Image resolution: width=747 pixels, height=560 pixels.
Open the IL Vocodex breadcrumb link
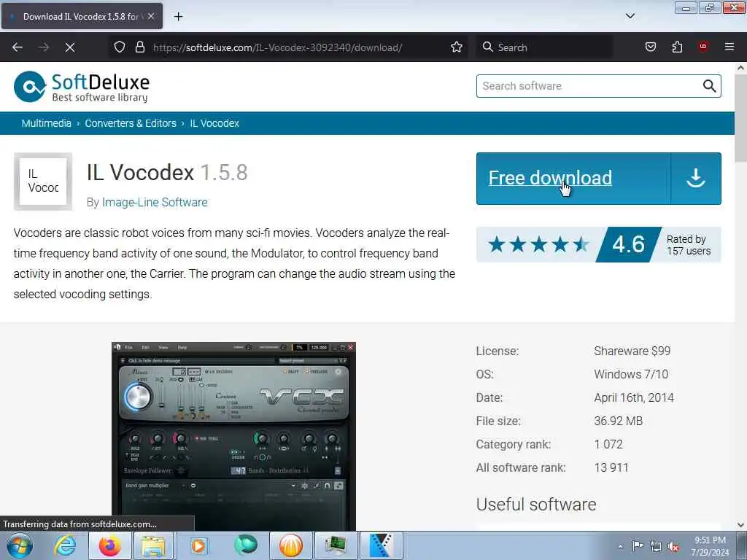pyautogui.click(x=214, y=123)
